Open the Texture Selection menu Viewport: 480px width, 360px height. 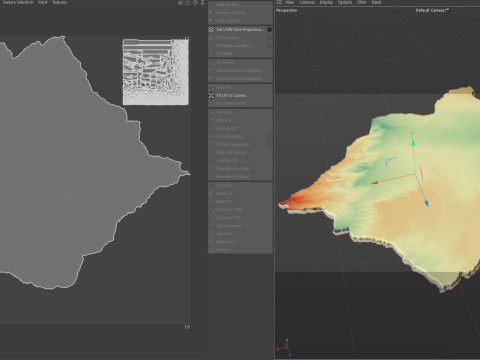(18, 2)
